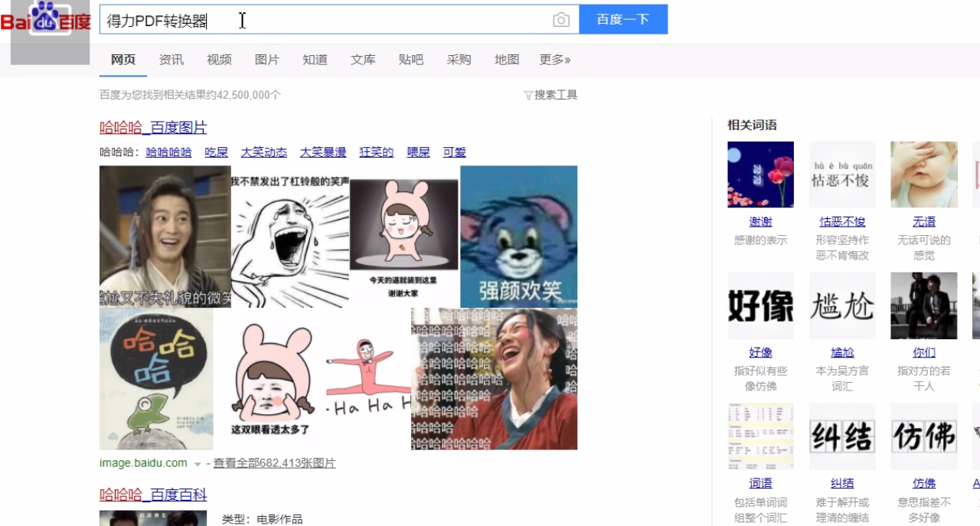Screen dimensions: 980x526
Task: Click the 尴尬 related term thumbnail
Action: pyautogui.click(x=842, y=305)
